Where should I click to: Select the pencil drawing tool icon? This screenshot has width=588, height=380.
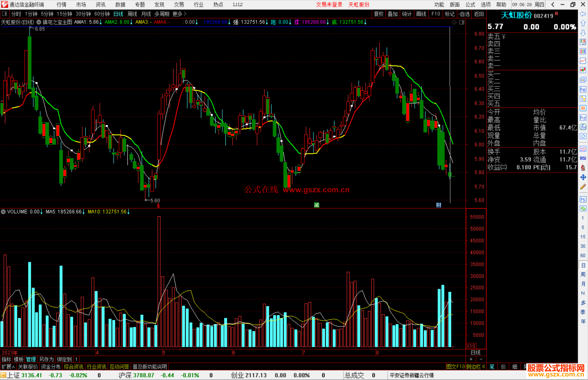click(x=583, y=187)
